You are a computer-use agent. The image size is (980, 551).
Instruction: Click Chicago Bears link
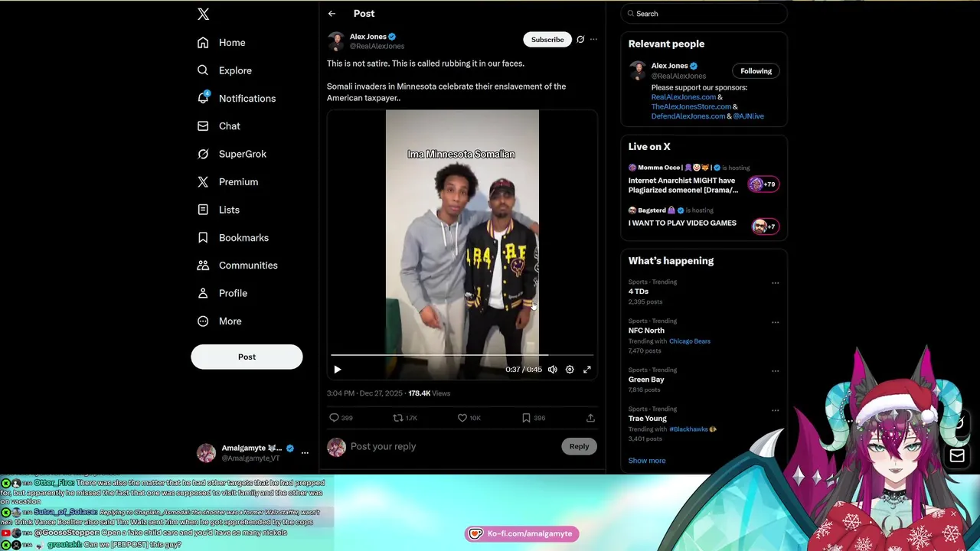(x=690, y=341)
